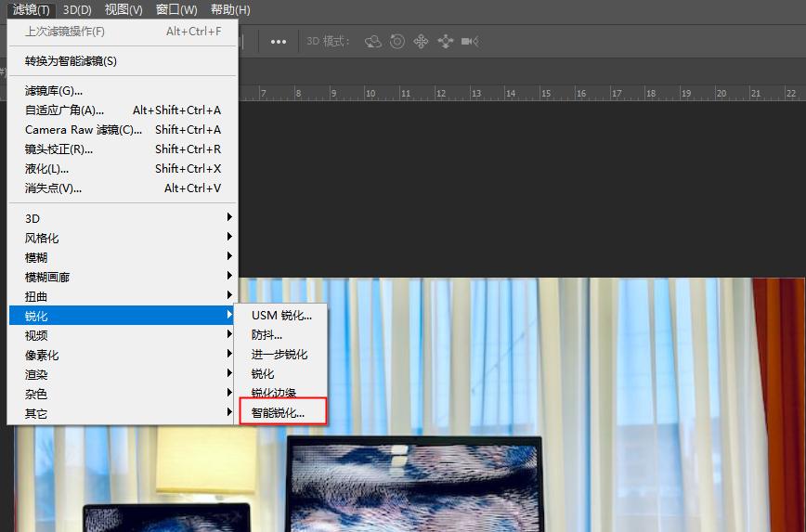The width and height of the screenshot is (806, 532).
Task: Select the 3D roll object icon
Action: (397, 41)
